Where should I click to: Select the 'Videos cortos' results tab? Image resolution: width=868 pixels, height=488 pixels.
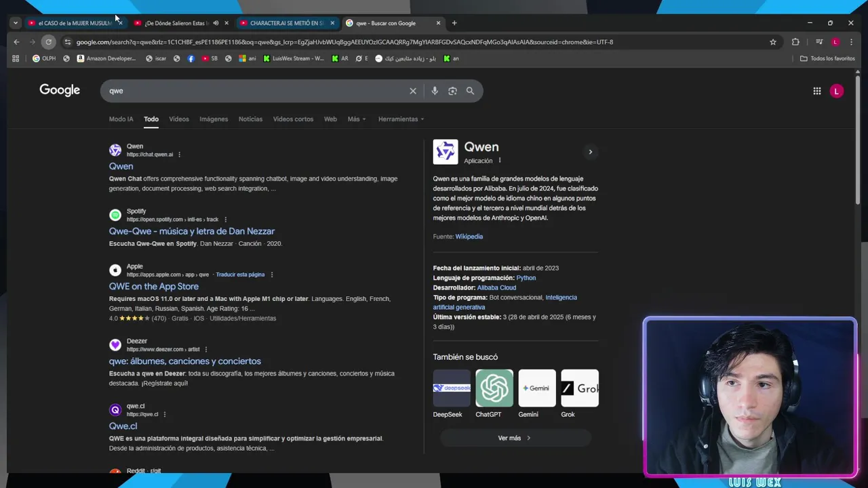tap(293, 119)
